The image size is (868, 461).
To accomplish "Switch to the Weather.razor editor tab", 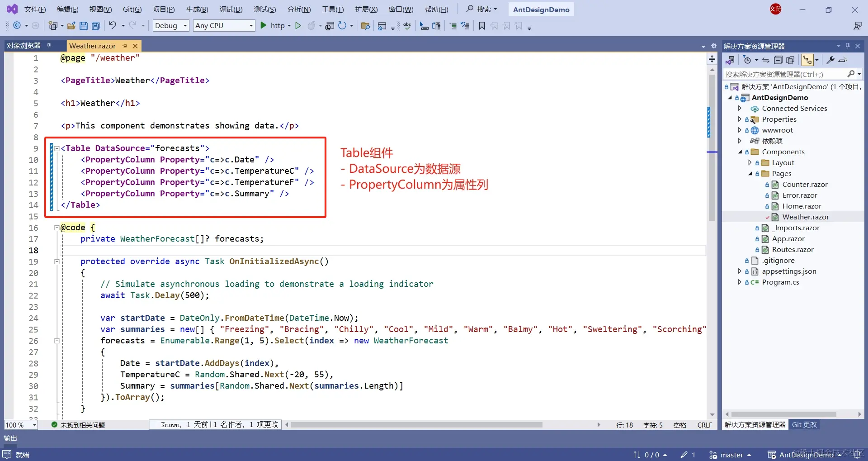I will [x=92, y=46].
